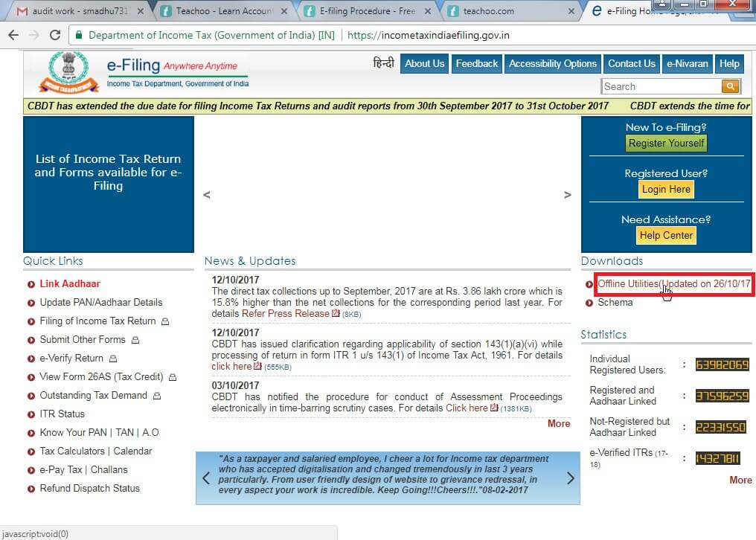Click the secure padlock icon in address bar

click(x=79, y=35)
